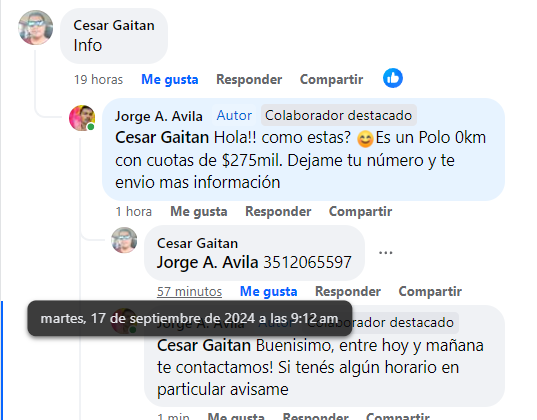Screen dimensions: 537x420
Task: Open three-dot options menu for phone comment
Action: 386,253
